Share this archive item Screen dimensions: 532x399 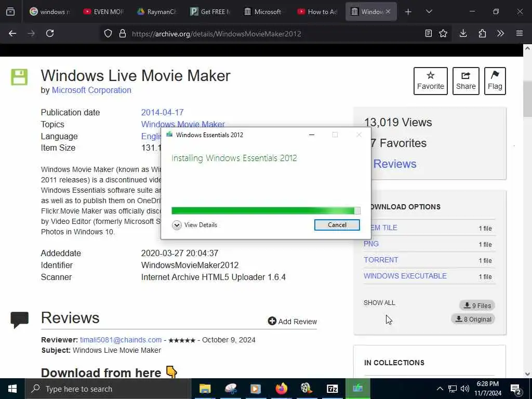coord(466,81)
